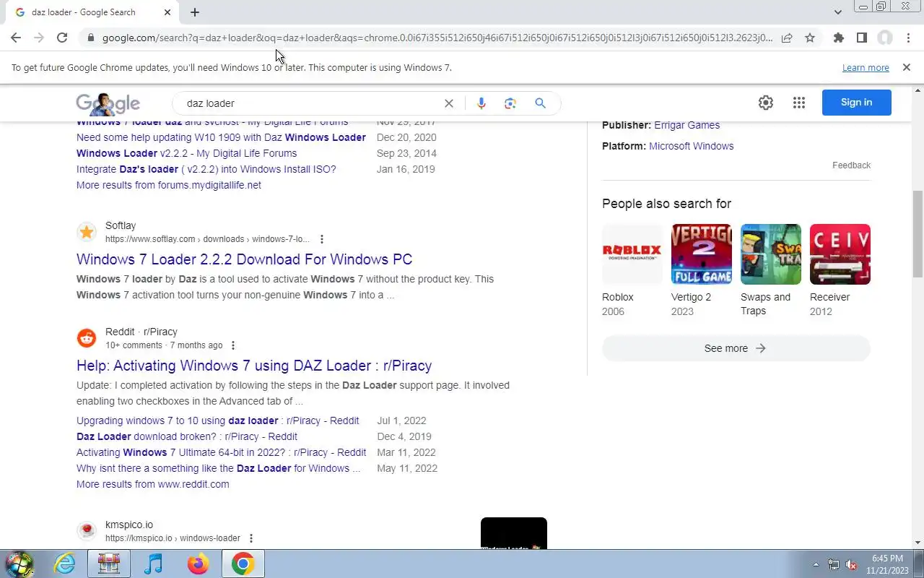Open Chrome profile avatar
The width and height of the screenshot is (924, 578).
coord(885,38)
